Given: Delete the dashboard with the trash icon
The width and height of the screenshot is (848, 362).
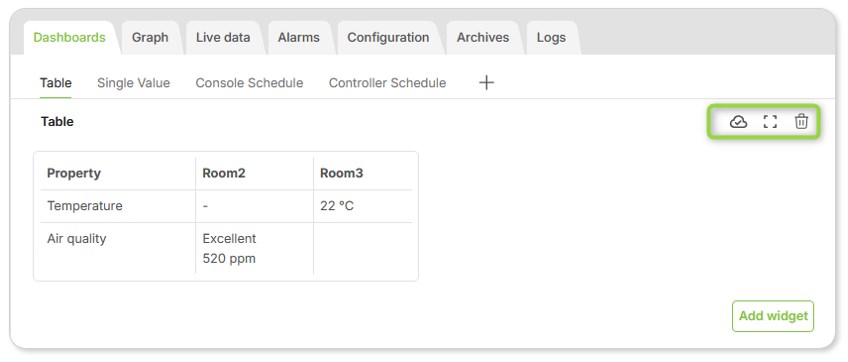Looking at the screenshot, I should coord(801,122).
